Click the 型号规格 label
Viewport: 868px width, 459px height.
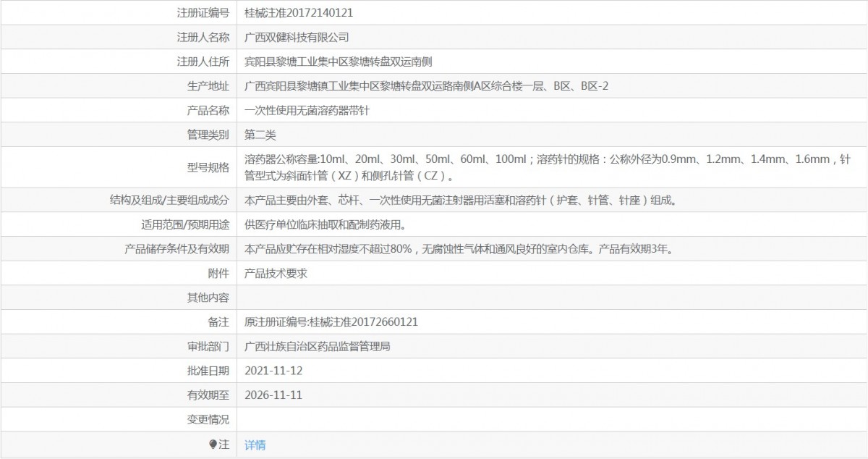pyautogui.click(x=208, y=167)
